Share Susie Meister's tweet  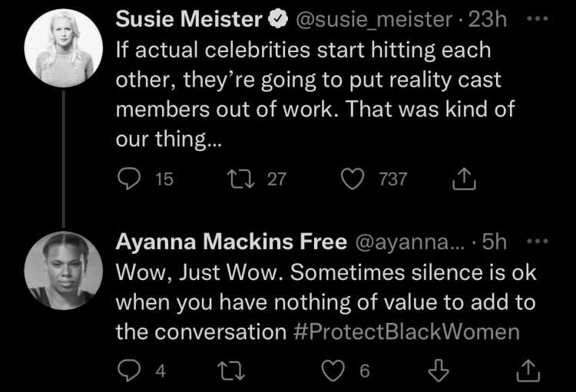coord(464,179)
